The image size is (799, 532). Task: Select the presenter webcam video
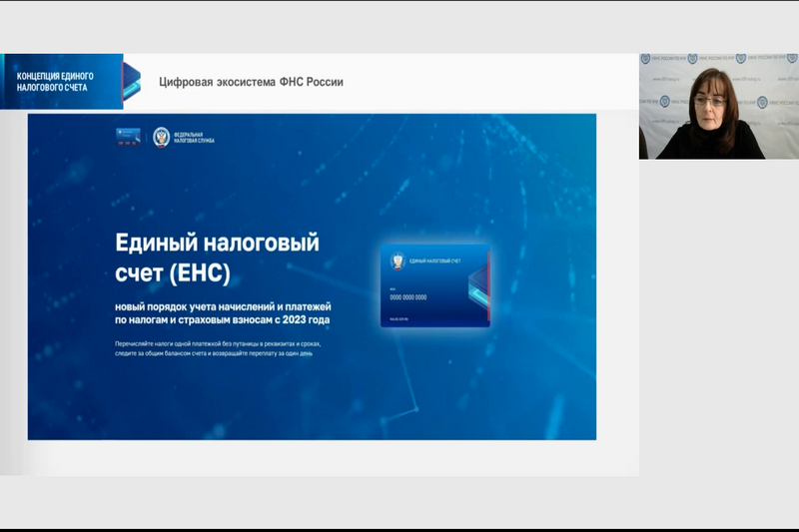[x=719, y=107]
